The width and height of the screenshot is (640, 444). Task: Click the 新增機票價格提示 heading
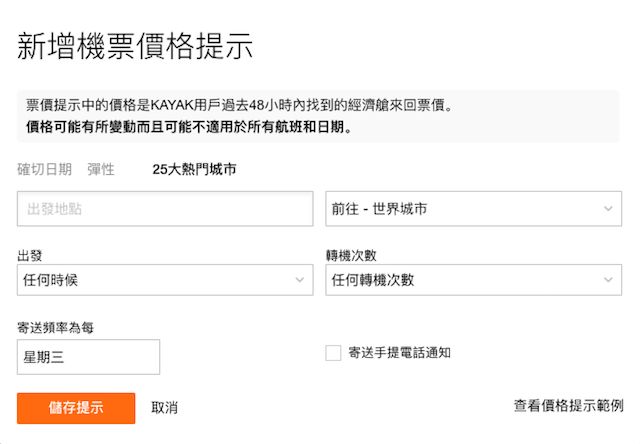[x=135, y=46]
